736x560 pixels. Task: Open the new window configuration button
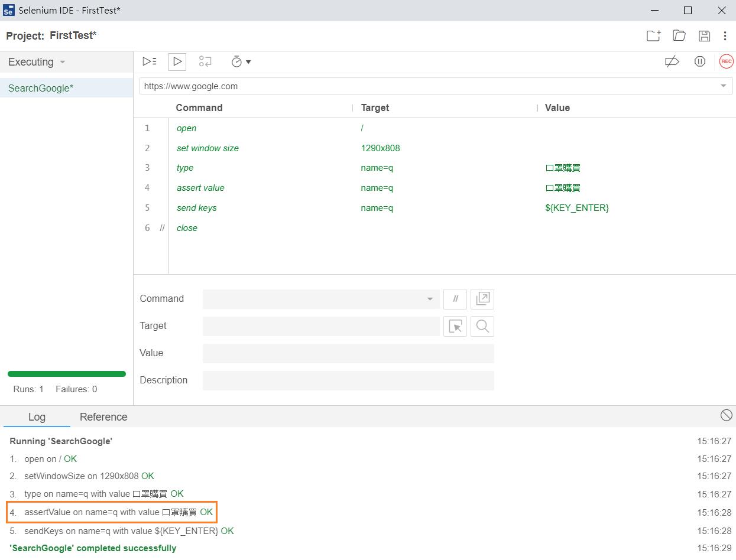click(x=482, y=299)
